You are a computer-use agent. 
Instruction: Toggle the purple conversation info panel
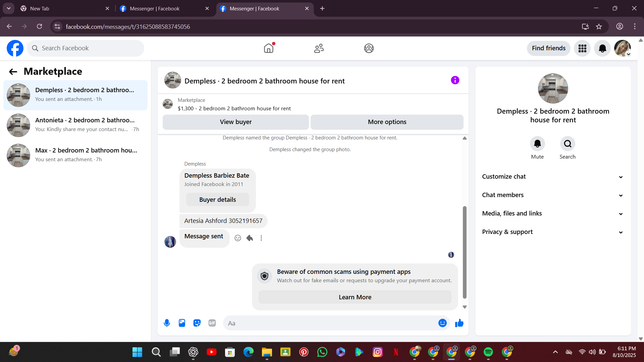(455, 80)
